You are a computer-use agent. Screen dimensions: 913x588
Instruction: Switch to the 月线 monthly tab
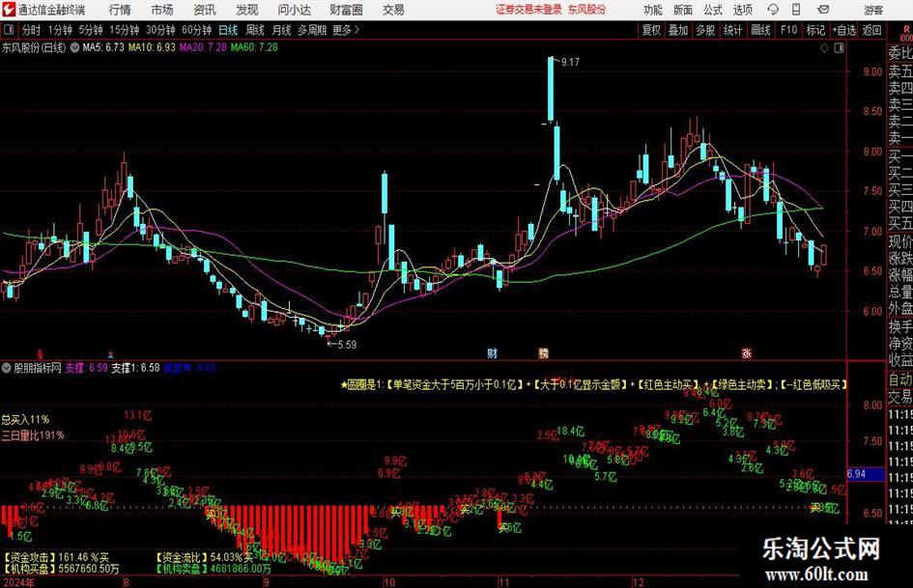click(x=282, y=30)
